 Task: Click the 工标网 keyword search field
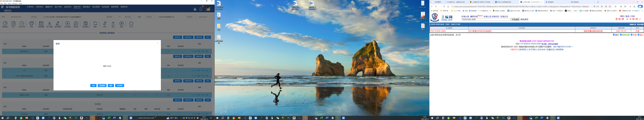(486, 19)
